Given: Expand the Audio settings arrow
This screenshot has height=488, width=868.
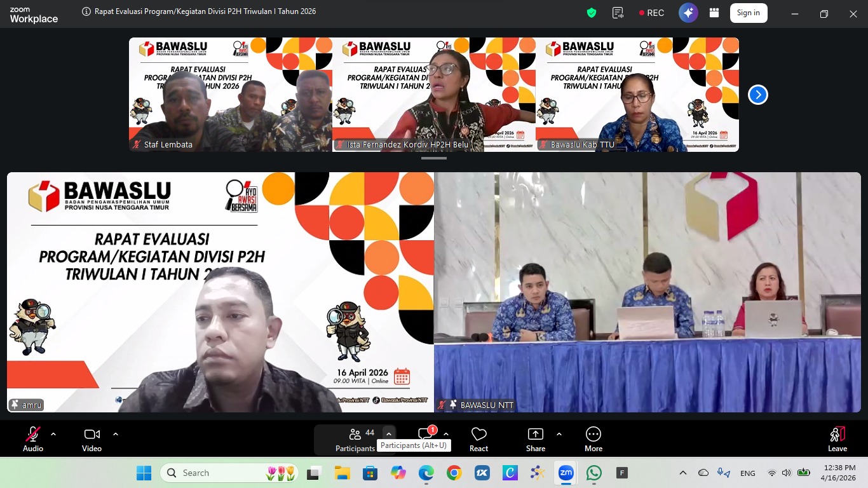Looking at the screenshot, I should click(53, 435).
